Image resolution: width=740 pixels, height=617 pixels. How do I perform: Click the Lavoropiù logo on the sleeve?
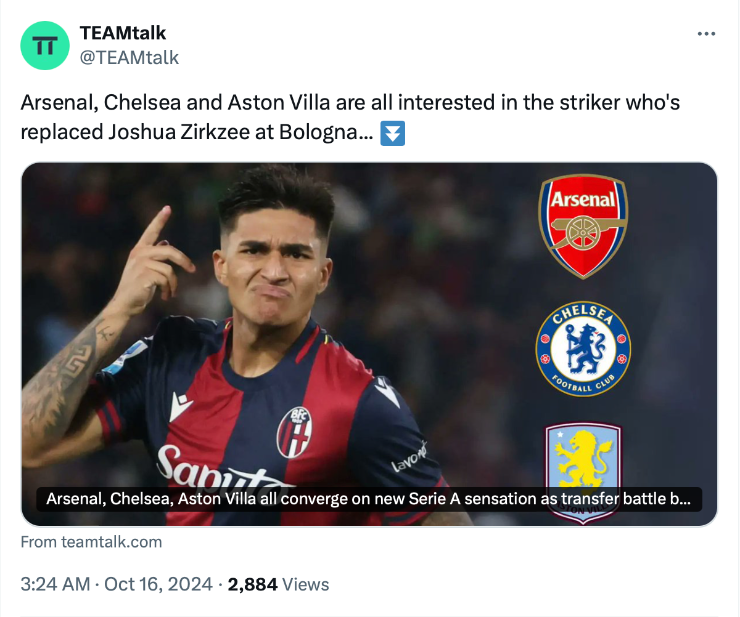[x=408, y=460]
